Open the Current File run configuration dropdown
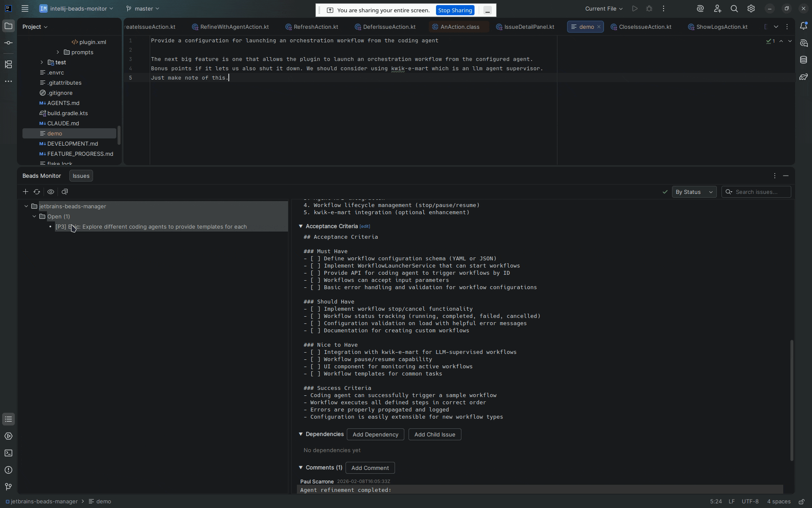 [x=604, y=8]
